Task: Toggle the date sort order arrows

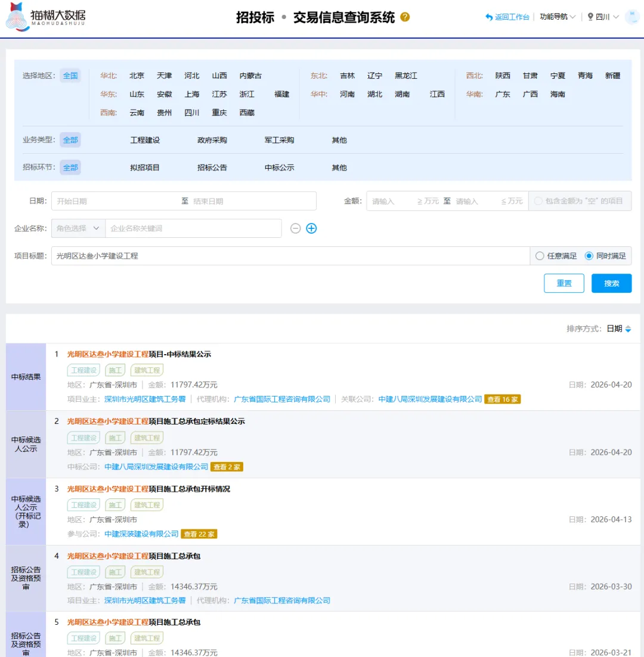Action: coord(628,329)
